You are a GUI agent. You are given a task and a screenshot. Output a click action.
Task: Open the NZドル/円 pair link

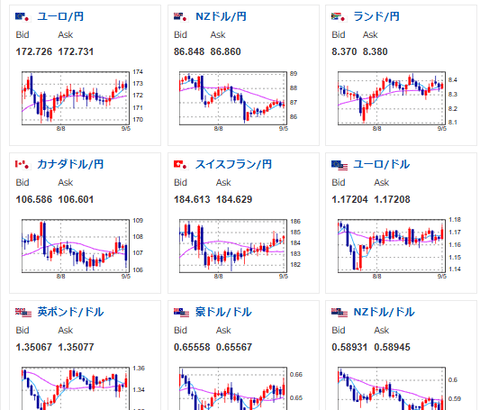[x=221, y=16]
